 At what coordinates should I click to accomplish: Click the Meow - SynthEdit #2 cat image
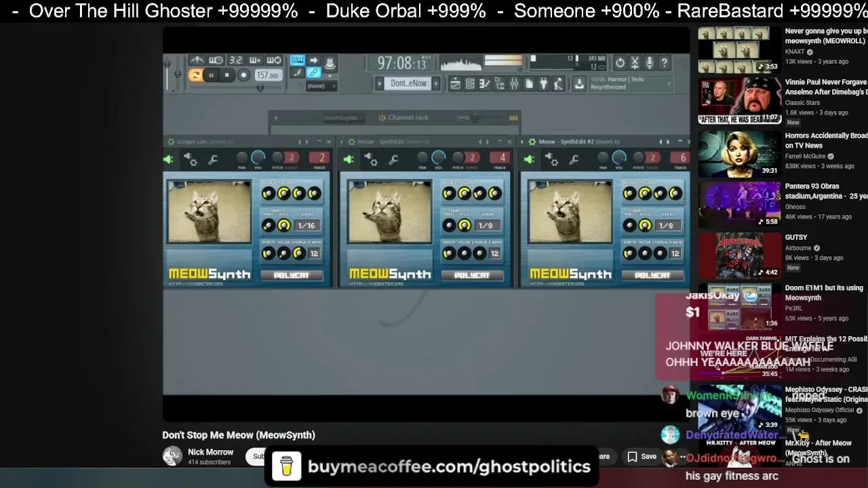(x=570, y=212)
